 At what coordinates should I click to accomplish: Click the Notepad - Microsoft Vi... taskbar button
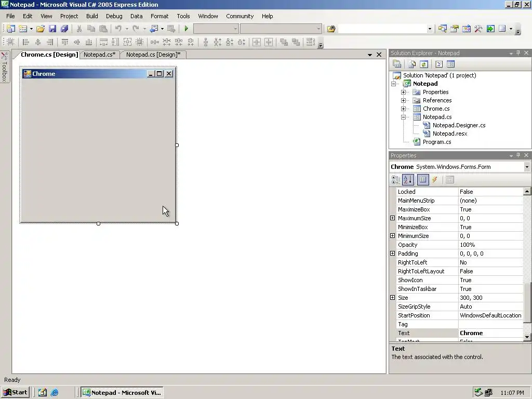click(x=122, y=393)
